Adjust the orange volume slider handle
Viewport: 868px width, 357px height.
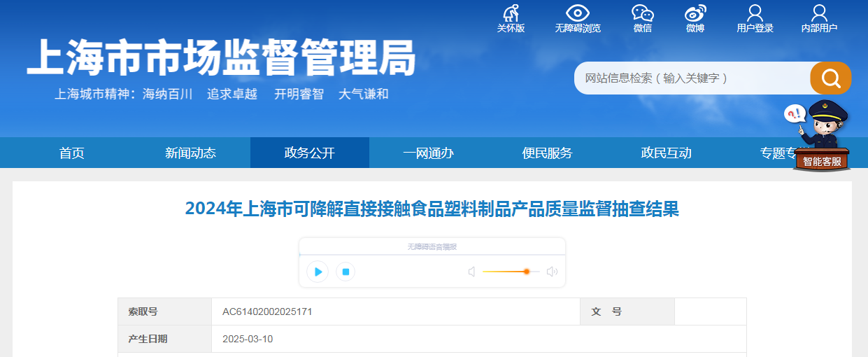click(527, 272)
